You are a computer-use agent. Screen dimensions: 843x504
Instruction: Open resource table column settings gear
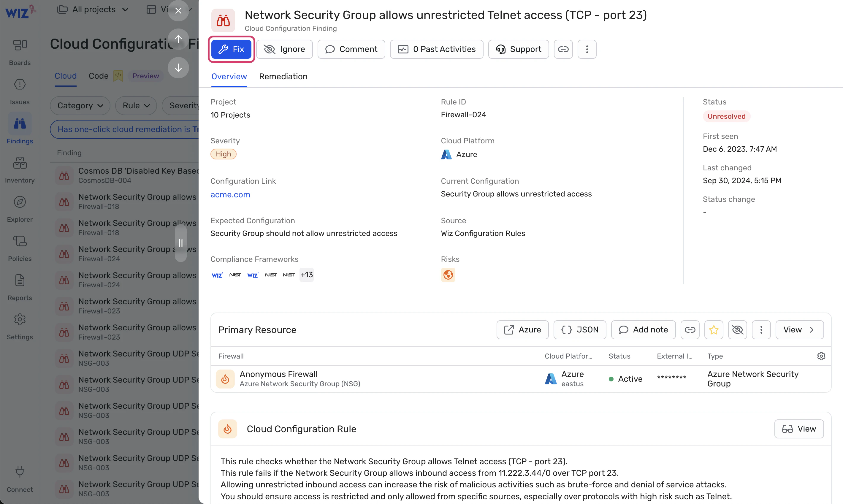(821, 356)
